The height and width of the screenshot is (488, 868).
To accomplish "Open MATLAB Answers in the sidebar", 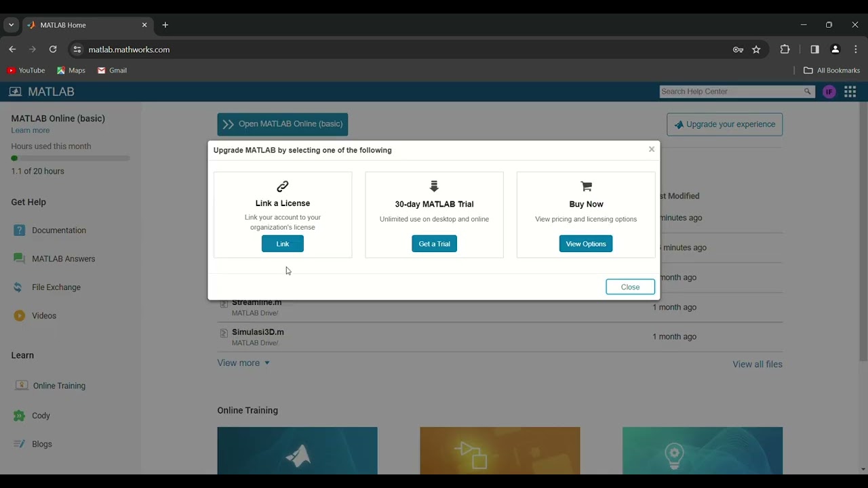I will click(x=64, y=259).
